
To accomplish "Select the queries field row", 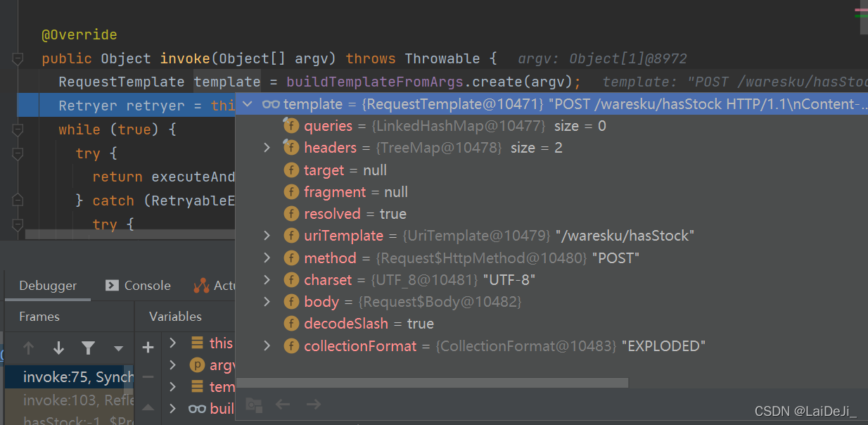I will pyautogui.click(x=551, y=126).
